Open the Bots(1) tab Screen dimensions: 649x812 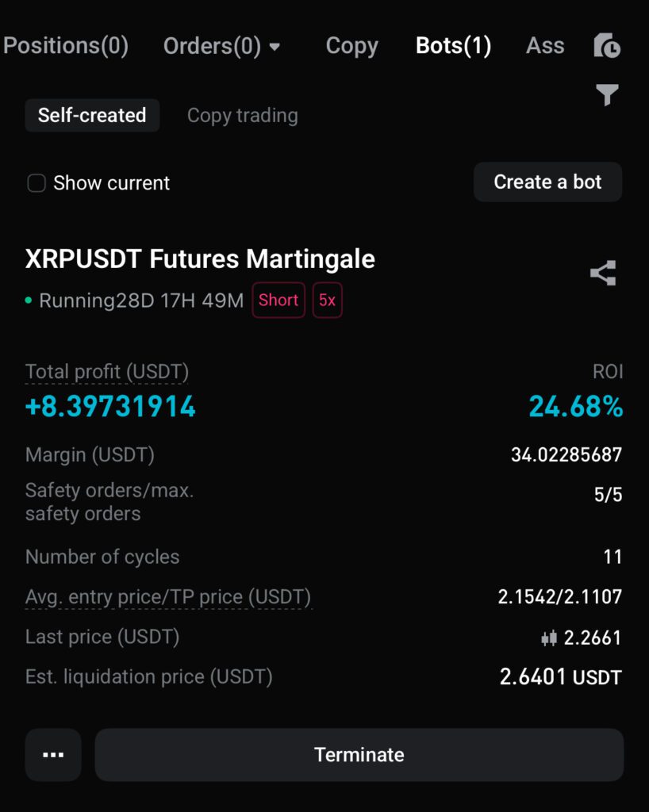[453, 46]
